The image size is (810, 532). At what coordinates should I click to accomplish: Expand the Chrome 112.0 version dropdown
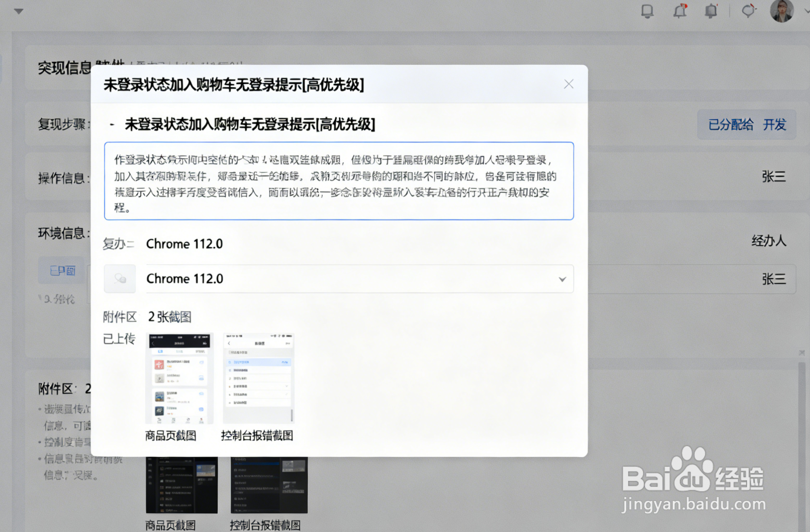coord(562,279)
